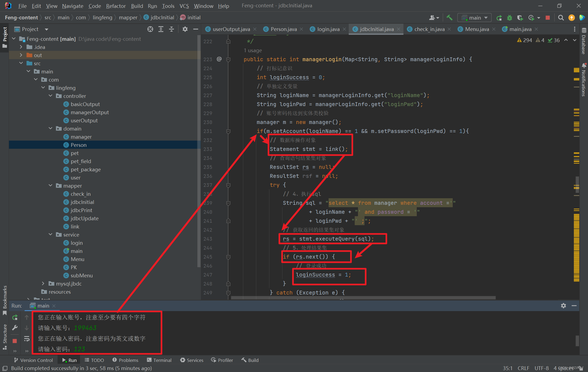
Task: Toggle soft-wrap in Run console
Action: (26, 339)
